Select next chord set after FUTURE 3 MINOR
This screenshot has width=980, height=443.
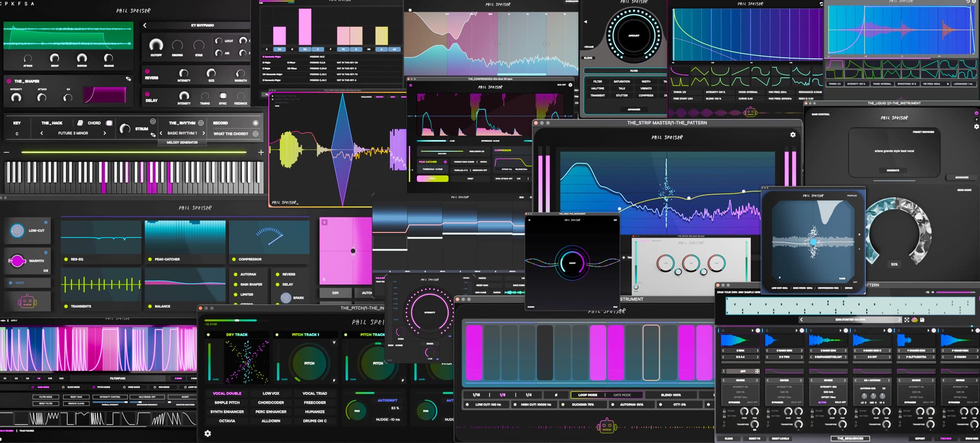coord(105,133)
